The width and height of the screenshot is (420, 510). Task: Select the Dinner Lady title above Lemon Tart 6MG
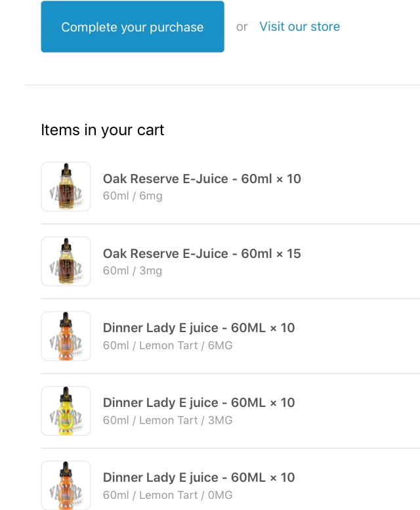[199, 328]
